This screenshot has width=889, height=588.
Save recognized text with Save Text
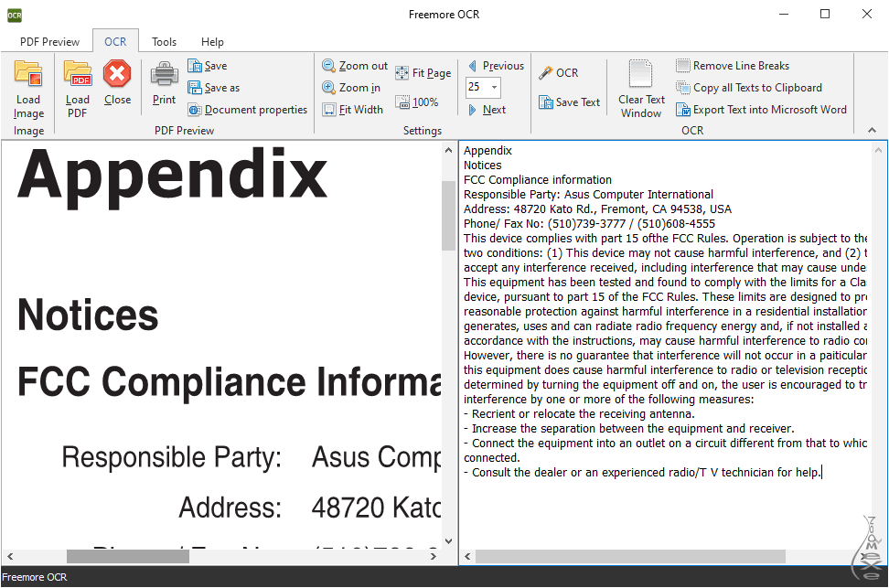click(x=569, y=102)
